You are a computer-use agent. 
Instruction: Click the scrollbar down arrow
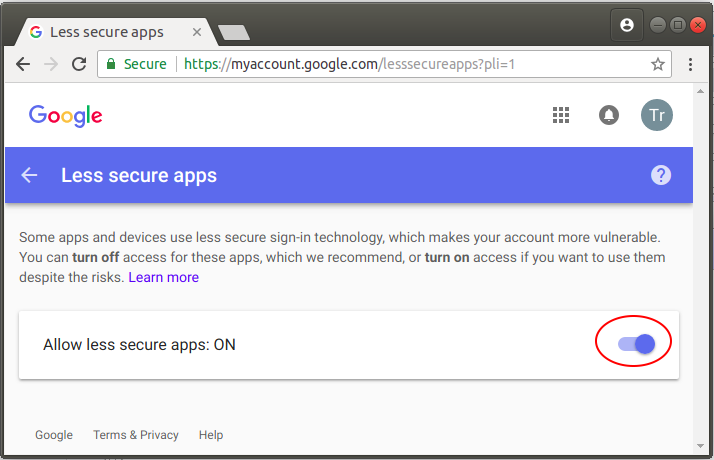pos(700,446)
